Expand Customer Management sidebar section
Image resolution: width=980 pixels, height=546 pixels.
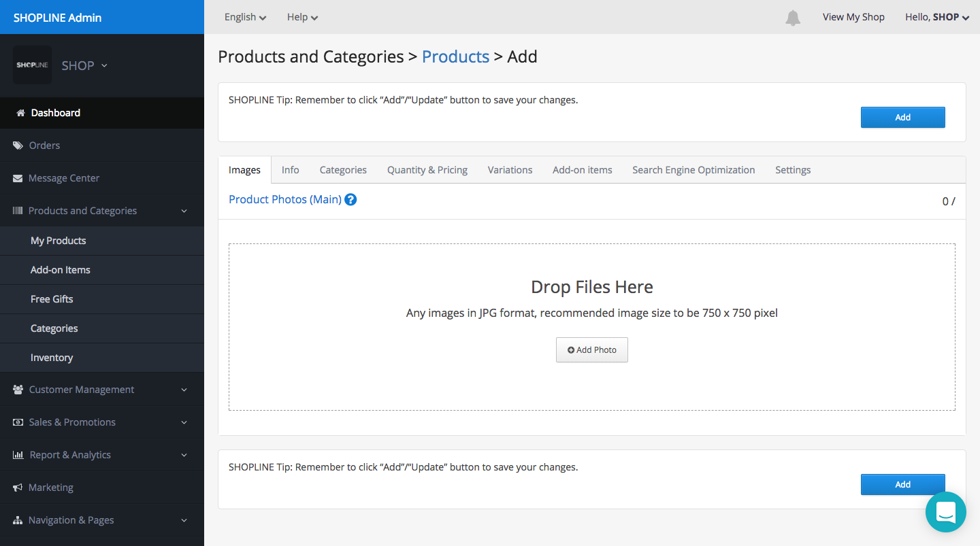point(82,390)
